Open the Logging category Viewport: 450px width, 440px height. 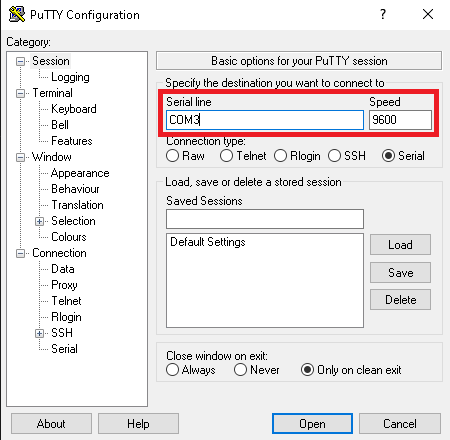click(x=70, y=77)
